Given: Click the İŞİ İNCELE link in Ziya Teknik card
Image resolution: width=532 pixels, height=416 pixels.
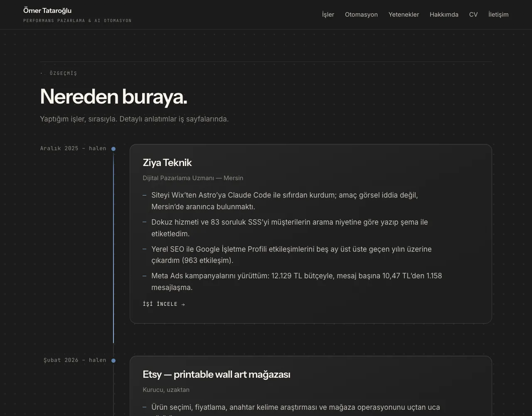Looking at the screenshot, I should click(x=164, y=304).
